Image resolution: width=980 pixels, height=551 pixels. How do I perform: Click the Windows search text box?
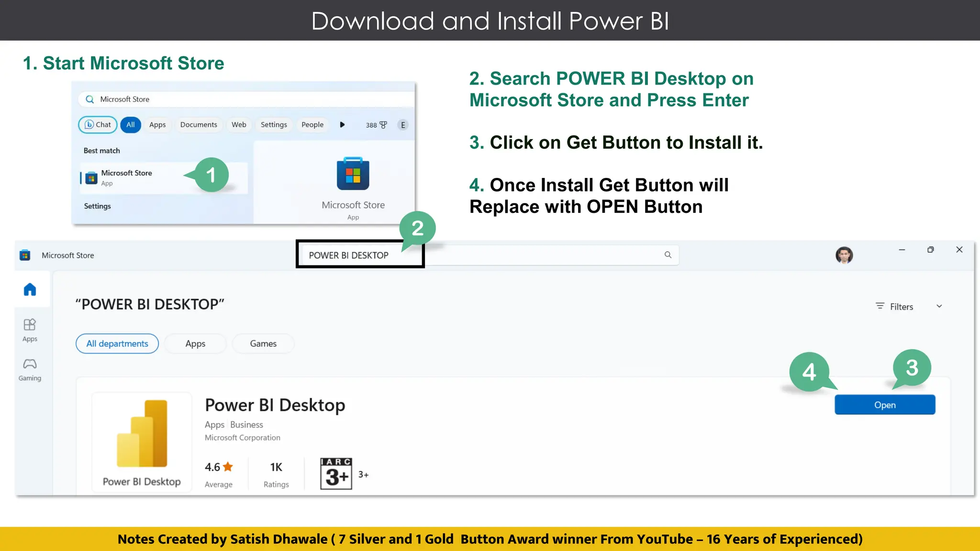[246, 99]
